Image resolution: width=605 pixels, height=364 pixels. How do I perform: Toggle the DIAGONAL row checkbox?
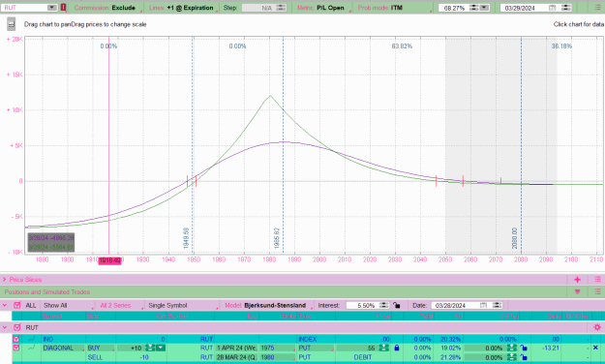(x=16, y=348)
